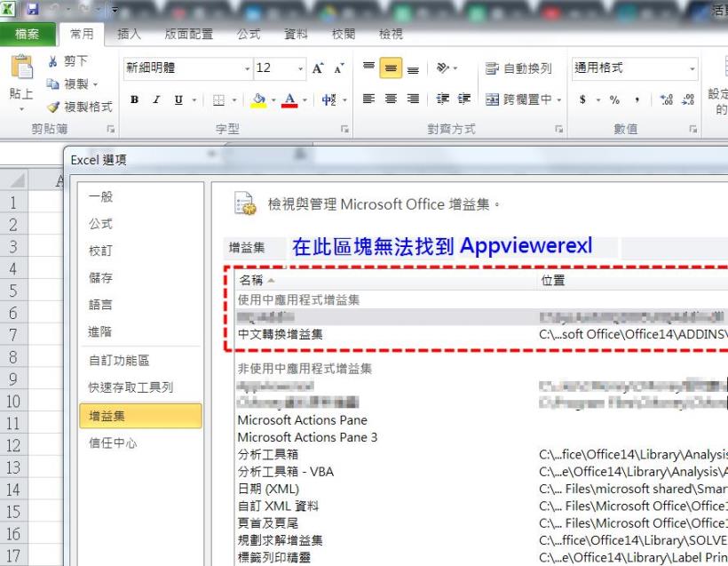Increase font size with large A
728x566 pixels.
coord(318,68)
